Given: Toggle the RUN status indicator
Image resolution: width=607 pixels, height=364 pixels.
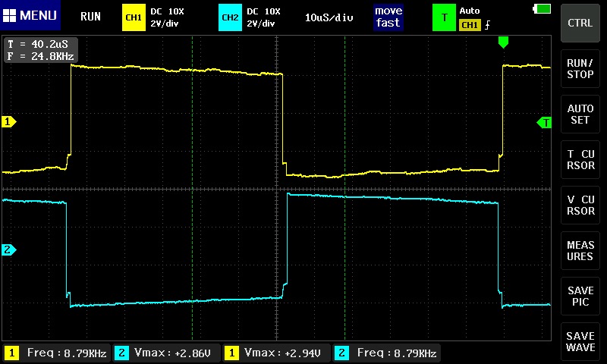Looking at the screenshot, I should point(90,16).
